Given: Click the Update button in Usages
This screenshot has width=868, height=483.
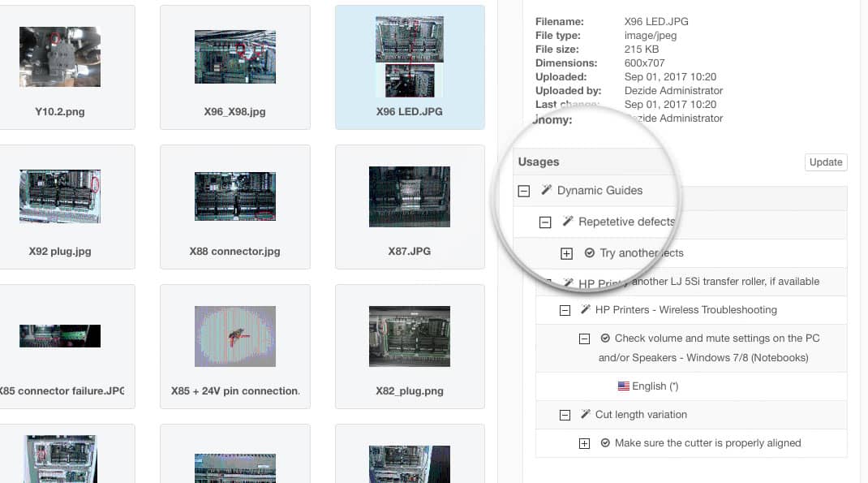Looking at the screenshot, I should [x=825, y=162].
